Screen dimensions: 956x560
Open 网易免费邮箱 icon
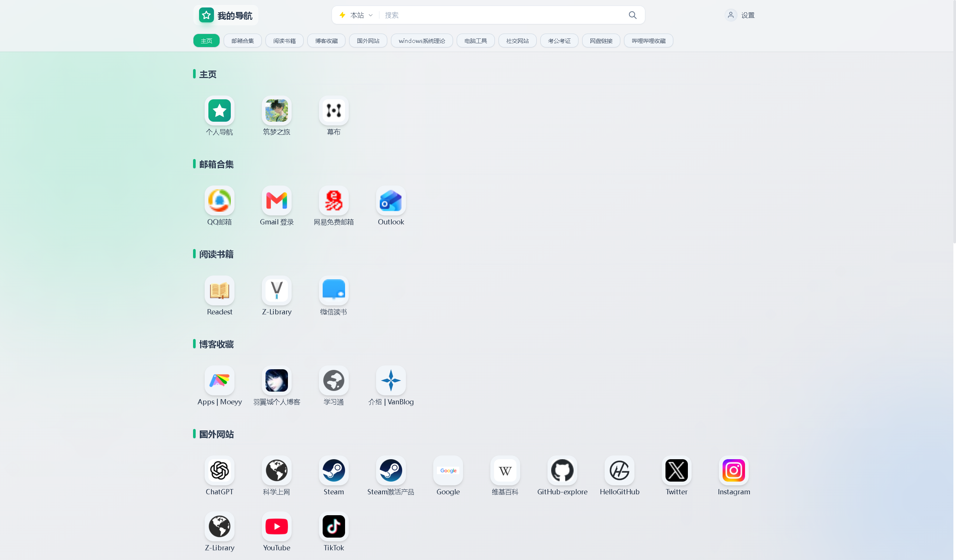[333, 200]
